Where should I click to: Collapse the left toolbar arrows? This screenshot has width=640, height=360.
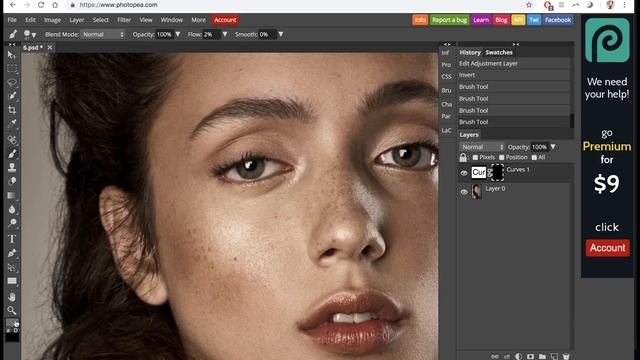(x=12, y=44)
